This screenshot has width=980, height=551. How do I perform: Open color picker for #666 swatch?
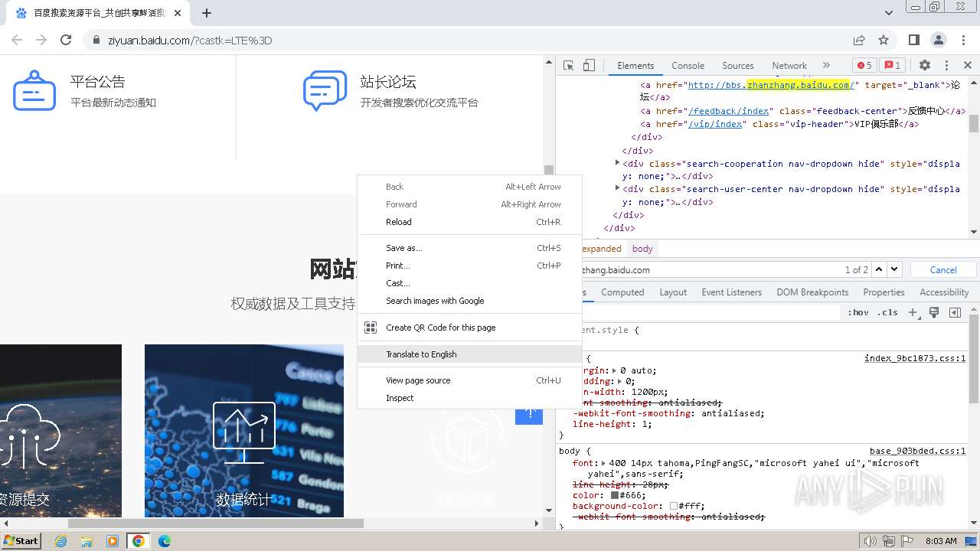[x=614, y=495]
